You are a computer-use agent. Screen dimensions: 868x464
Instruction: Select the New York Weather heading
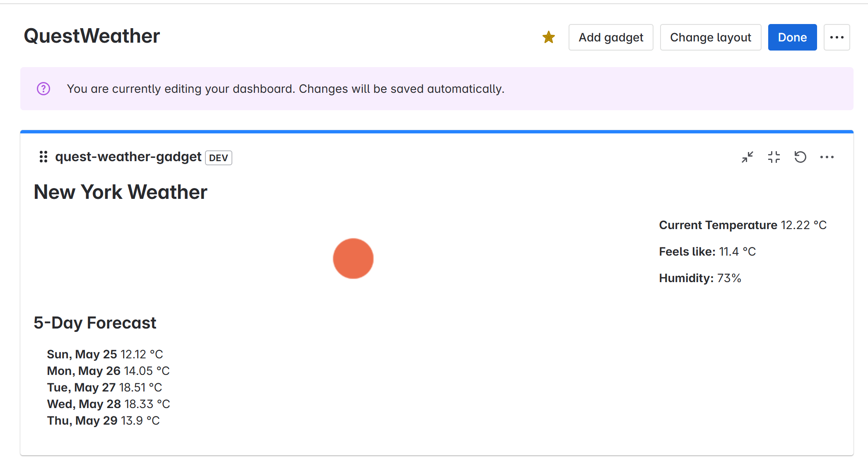(120, 192)
